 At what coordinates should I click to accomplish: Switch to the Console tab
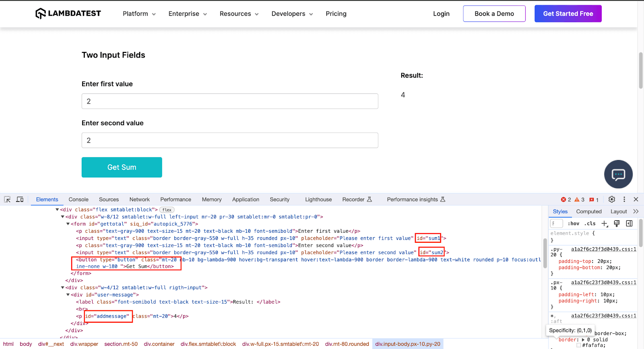(x=78, y=199)
